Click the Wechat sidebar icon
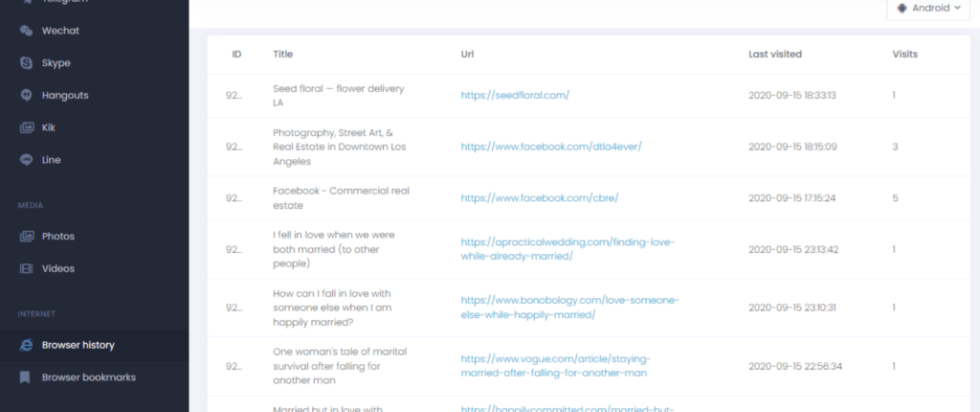The width and height of the screenshot is (980, 412). pyautogui.click(x=26, y=31)
